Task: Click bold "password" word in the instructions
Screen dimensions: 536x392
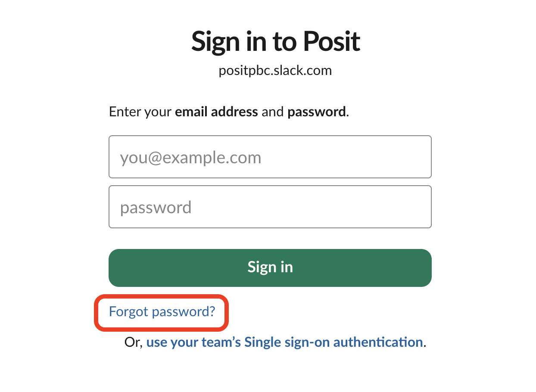Action: (316, 112)
